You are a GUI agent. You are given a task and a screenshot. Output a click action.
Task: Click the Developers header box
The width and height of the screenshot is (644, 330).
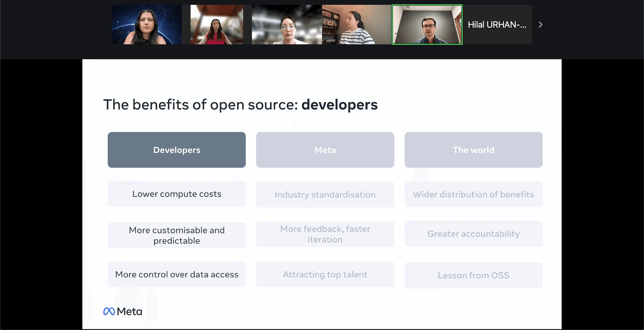(x=177, y=150)
